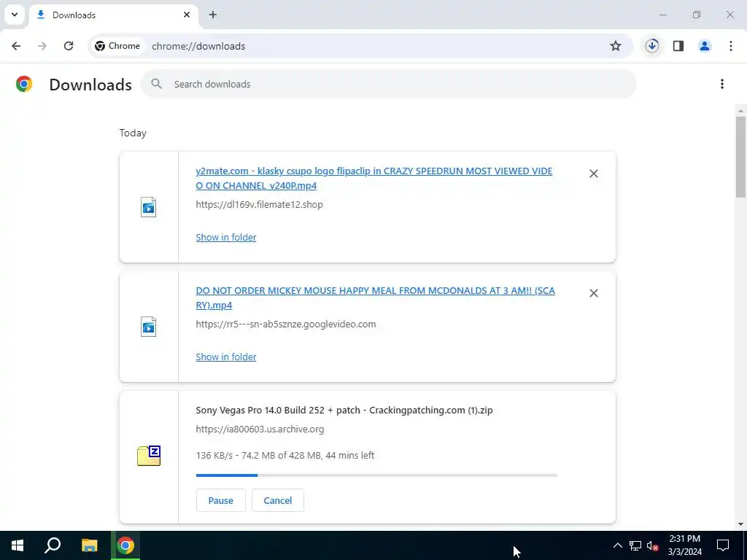Viewport: 747px width, 560px height.
Task: Remove the Mickey Mouse download from list
Action: click(594, 293)
